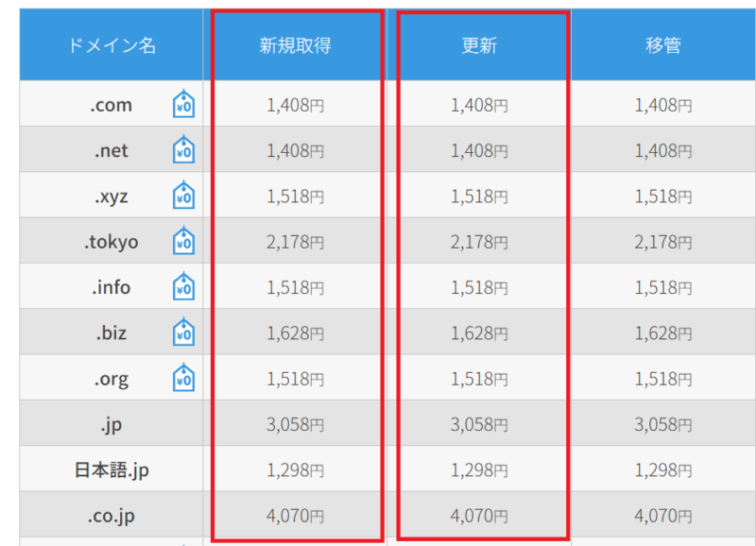The height and width of the screenshot is (546, 756).
Task: Click the ¥0 tag icon beside .com
Action: click(x=183, y=105)
